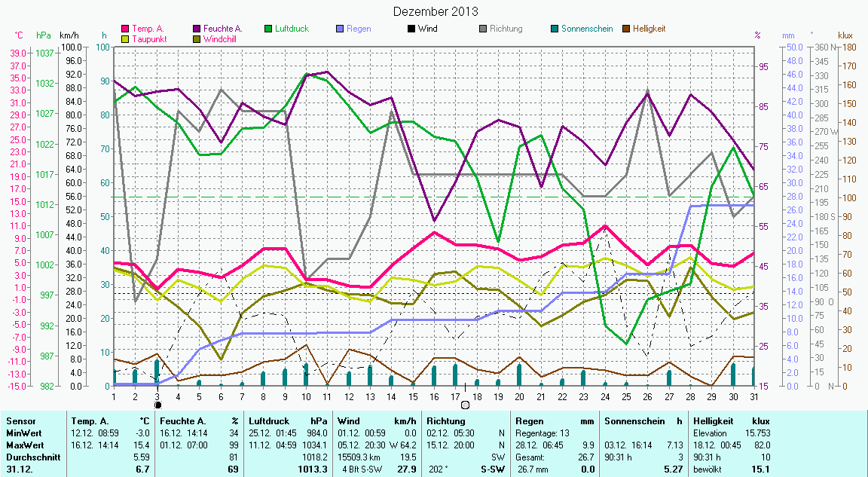This screenshot has width=868, height=477.
Task: Click the new moon icon below day 3
Action: (157, 405)
